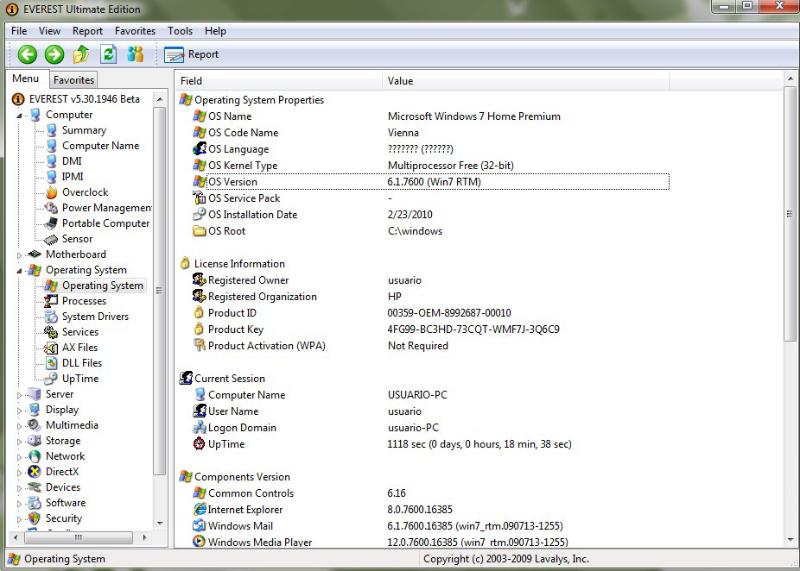Screen dimensions: 800x571
Task: Refresh the page with the toolbar icon
Action: point(108,54)
